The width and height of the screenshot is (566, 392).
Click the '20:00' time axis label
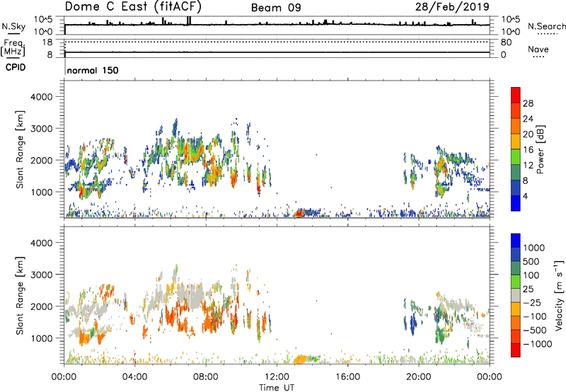coord(418,377)
